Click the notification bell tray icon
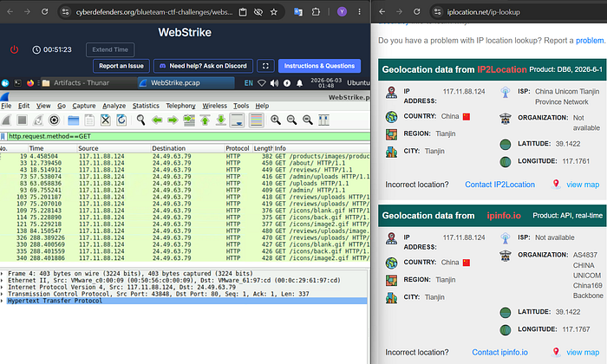The image size is (607, 364). click(x=300, y=83)
